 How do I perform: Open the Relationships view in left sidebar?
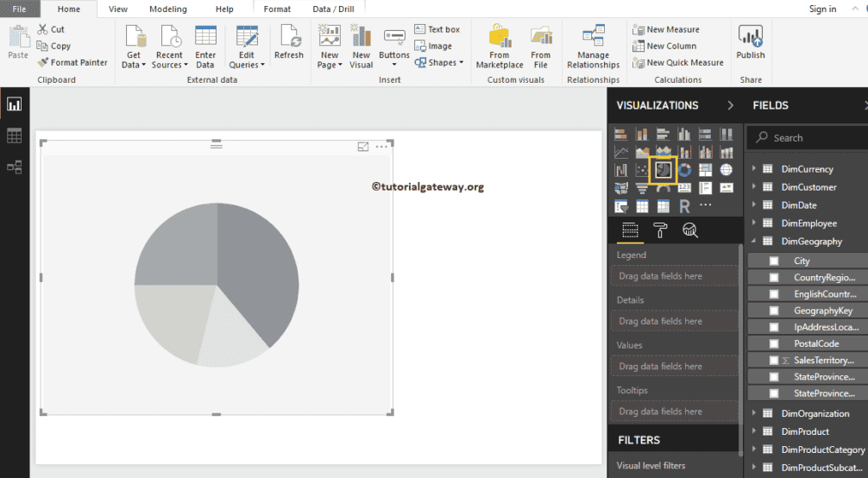14,167
